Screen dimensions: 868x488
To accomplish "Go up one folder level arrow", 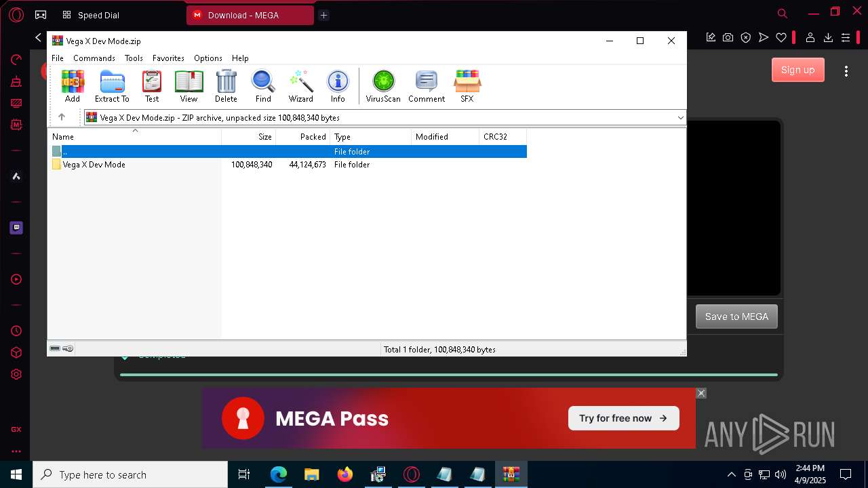I will point(62,117).
